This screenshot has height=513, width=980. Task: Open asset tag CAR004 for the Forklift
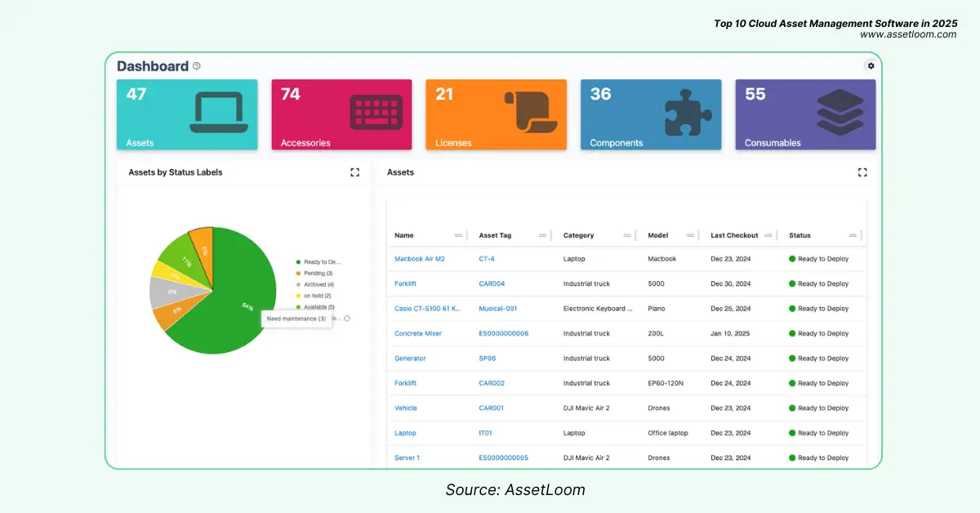[x=491, y=283]
